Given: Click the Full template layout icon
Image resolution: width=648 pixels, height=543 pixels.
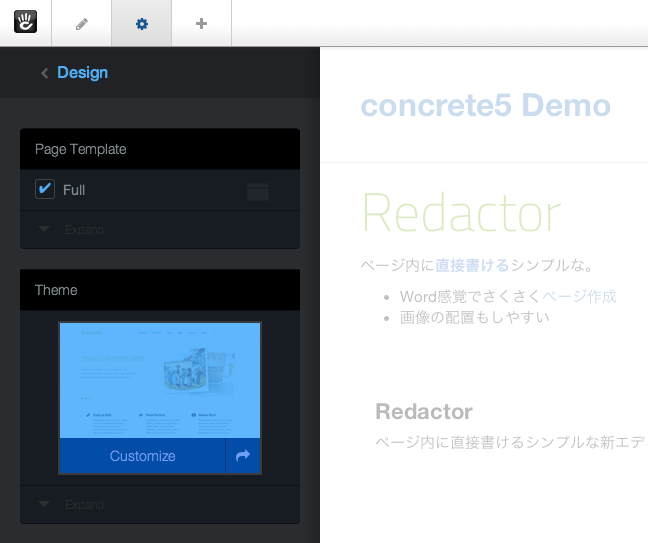Looking at the screenshot, I should (258, 191).
